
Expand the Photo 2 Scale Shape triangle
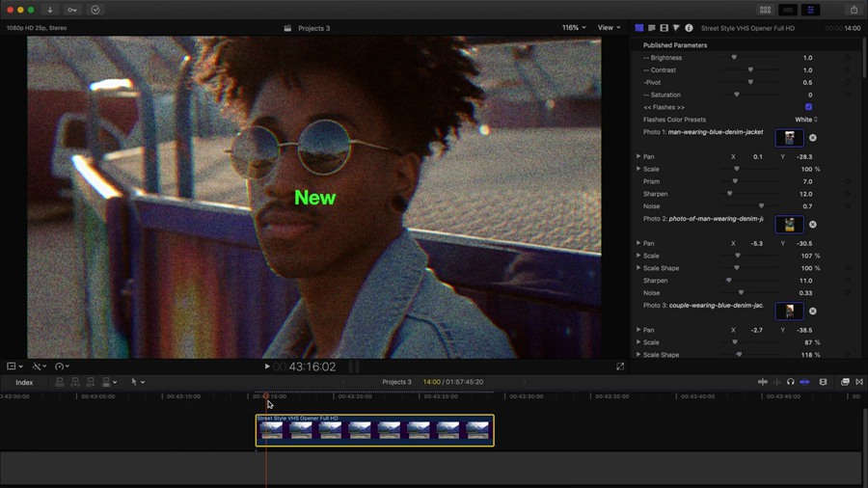[638, 268]
